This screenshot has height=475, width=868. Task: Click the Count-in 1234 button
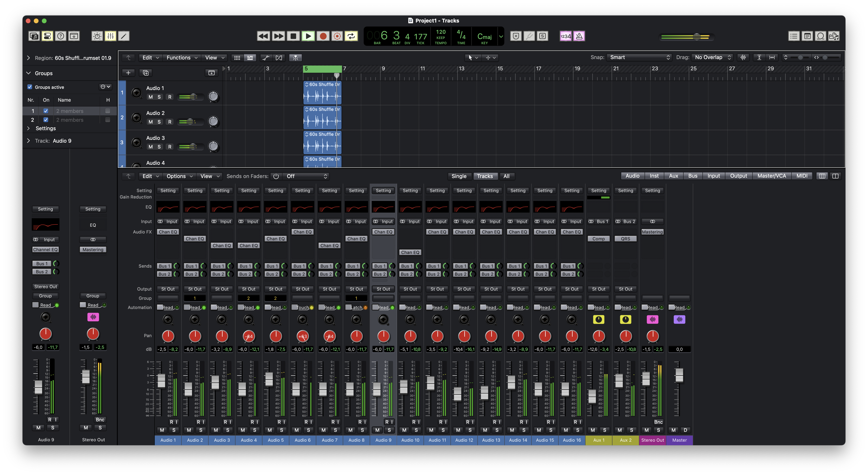click(565, 36)
